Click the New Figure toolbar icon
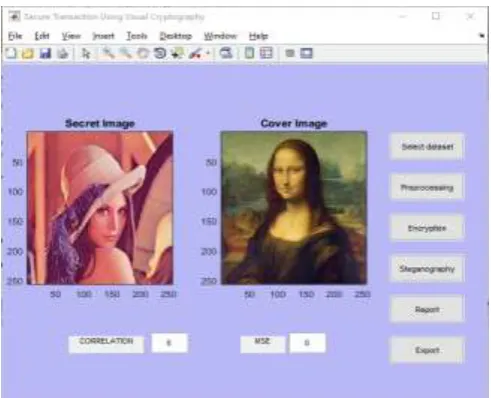Screen dimensions: 491x398 click(11, 53)
